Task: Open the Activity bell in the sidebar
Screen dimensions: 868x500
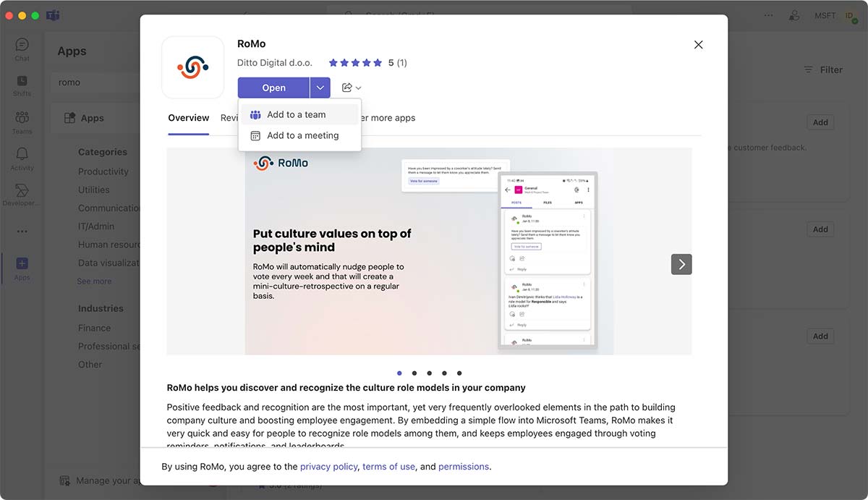Action: point(22,158)
